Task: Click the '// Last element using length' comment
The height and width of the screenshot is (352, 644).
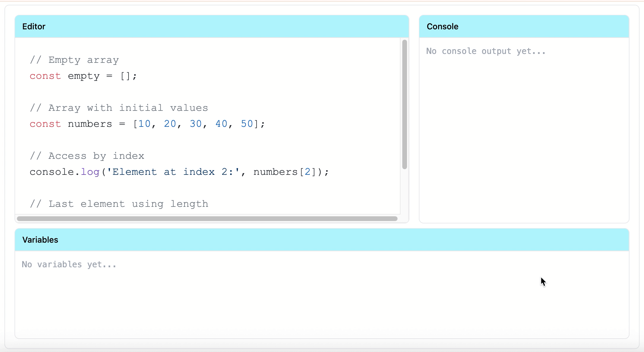Action: 119,204
